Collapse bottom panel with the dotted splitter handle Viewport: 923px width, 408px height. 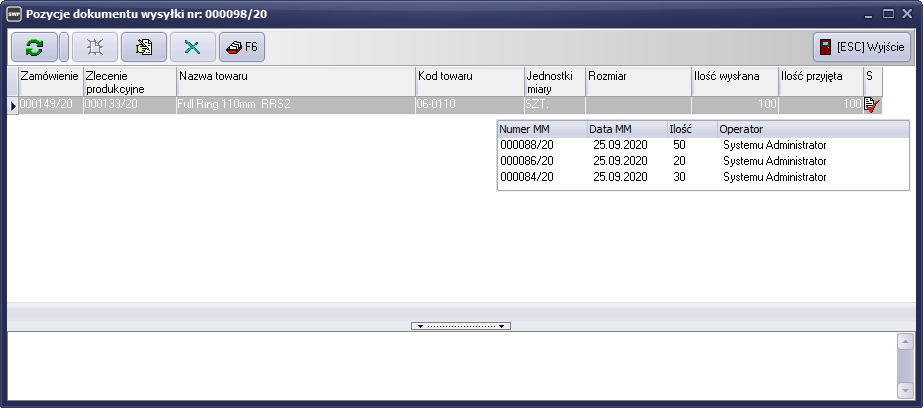pyautogui.click(x=461, y=326)
